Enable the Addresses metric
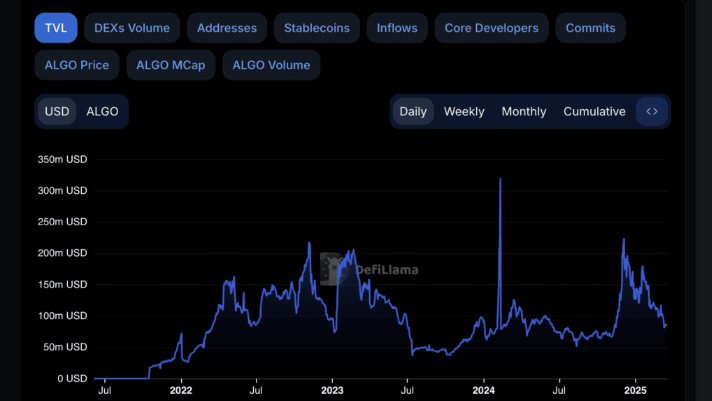The width and height of the screenshot is (712, 401). [x=227, y=28]
